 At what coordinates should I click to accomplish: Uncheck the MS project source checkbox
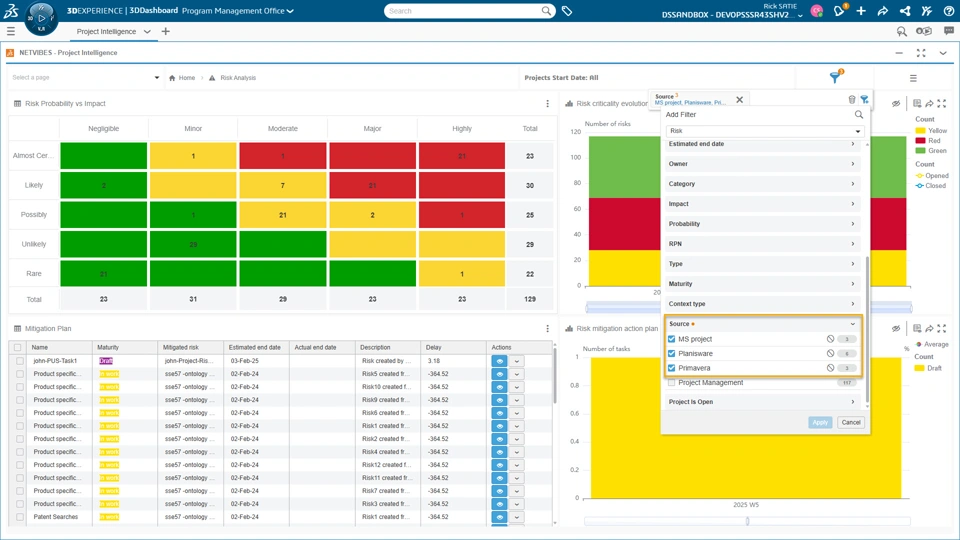(672, 339)
